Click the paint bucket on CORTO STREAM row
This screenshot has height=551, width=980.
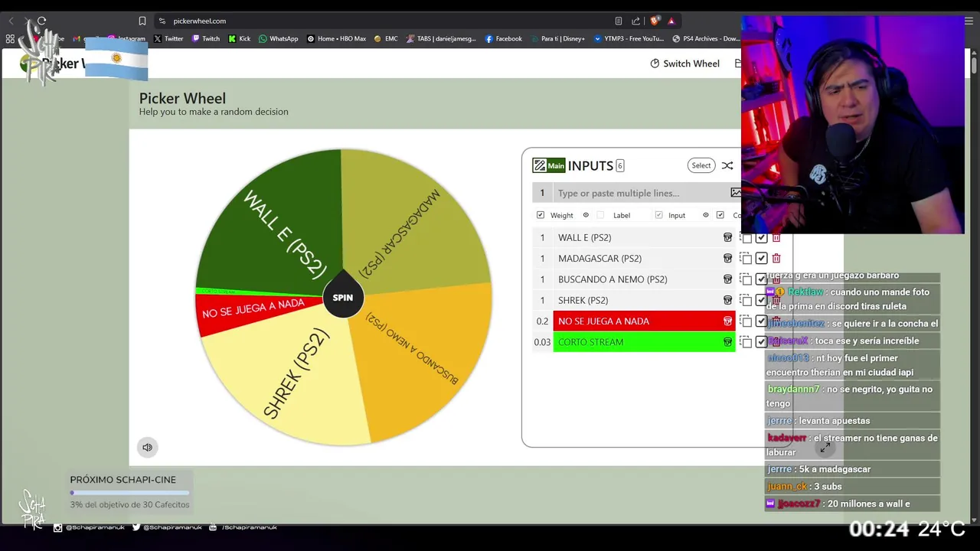coord(727,342)
